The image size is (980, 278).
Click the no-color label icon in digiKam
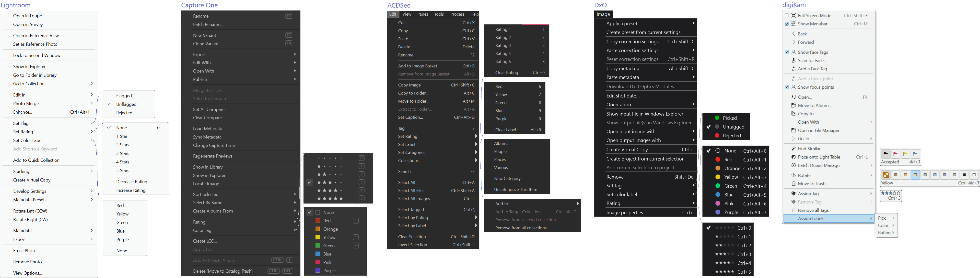(x=886, y=175)
